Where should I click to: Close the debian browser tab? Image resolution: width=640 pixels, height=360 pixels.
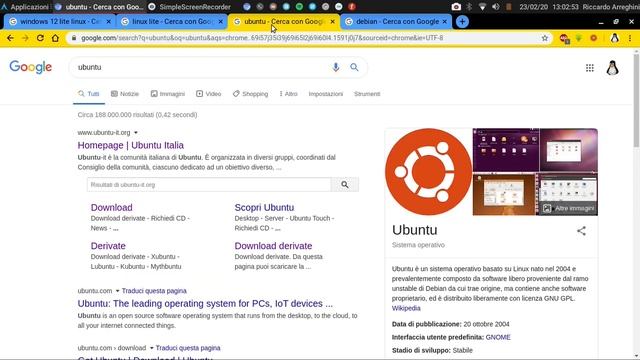[x=444, y=22]
